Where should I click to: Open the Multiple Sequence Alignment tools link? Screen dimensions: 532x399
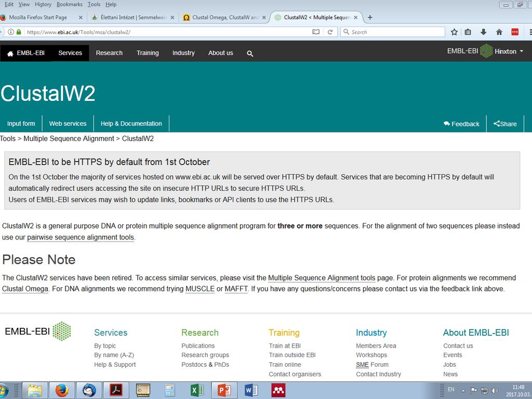[x=322, y=278]
